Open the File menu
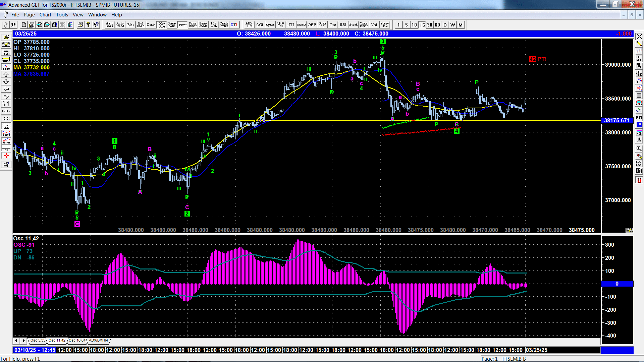 pyautogui.click(x=15, y=15)
